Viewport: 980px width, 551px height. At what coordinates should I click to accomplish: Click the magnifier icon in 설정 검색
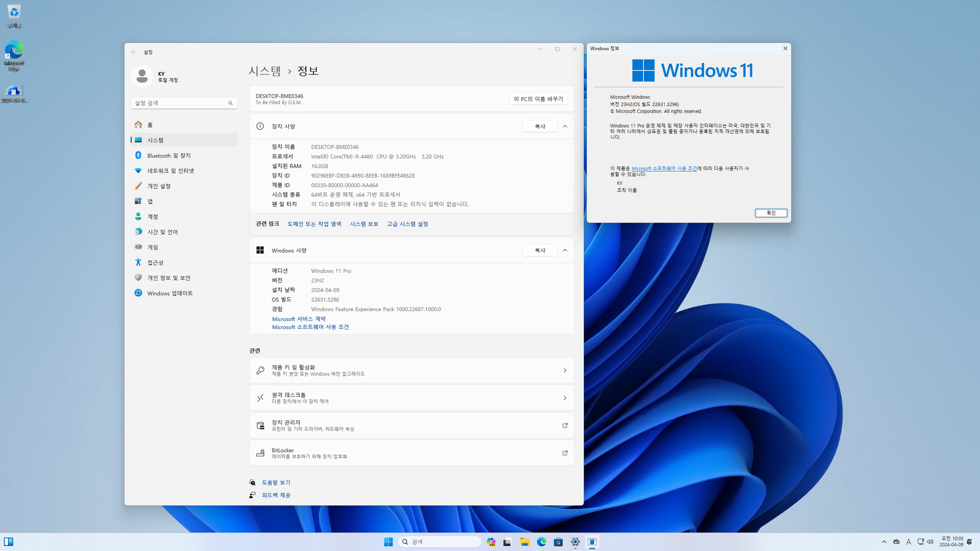click(230, 103)
